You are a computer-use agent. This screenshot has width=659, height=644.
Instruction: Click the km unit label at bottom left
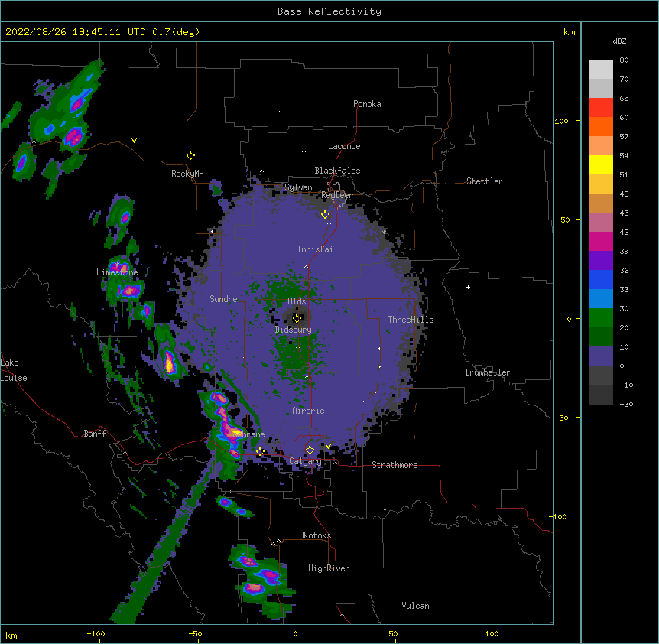[11, 635]
